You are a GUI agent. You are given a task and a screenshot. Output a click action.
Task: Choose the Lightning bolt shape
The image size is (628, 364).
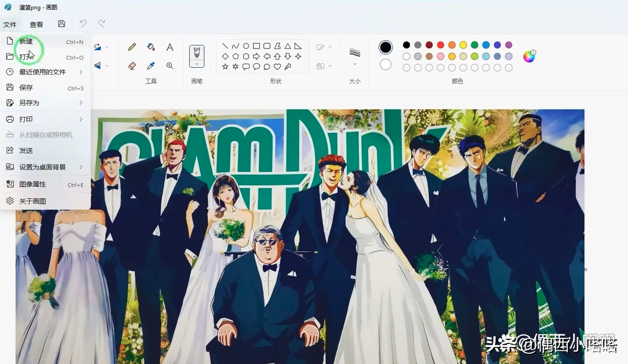[288, 67]
